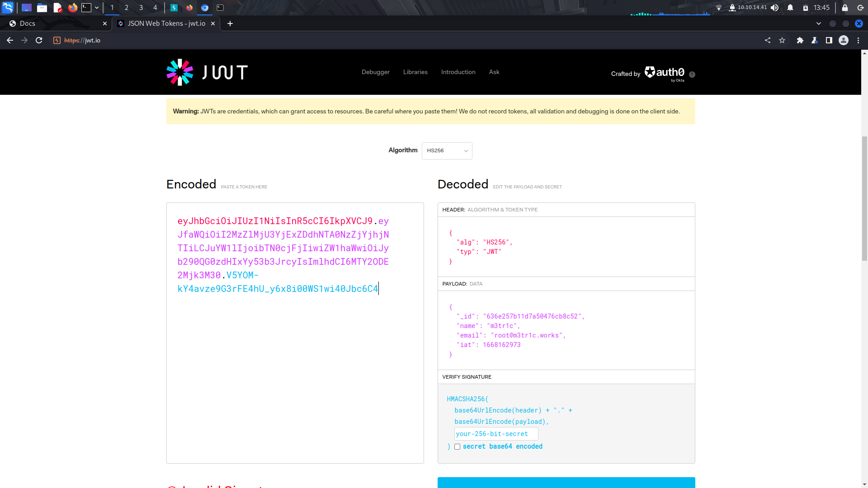Click the share icon in the address bar
This screenshot has height=488, width=868.
(x=768, y=40)
